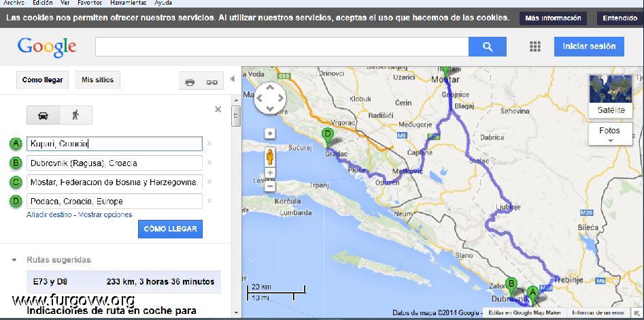This screenshot has width=644, height=320.
Task: Remove destination Dubrovnik (Ragusa)
Action: tap(209, 163)
